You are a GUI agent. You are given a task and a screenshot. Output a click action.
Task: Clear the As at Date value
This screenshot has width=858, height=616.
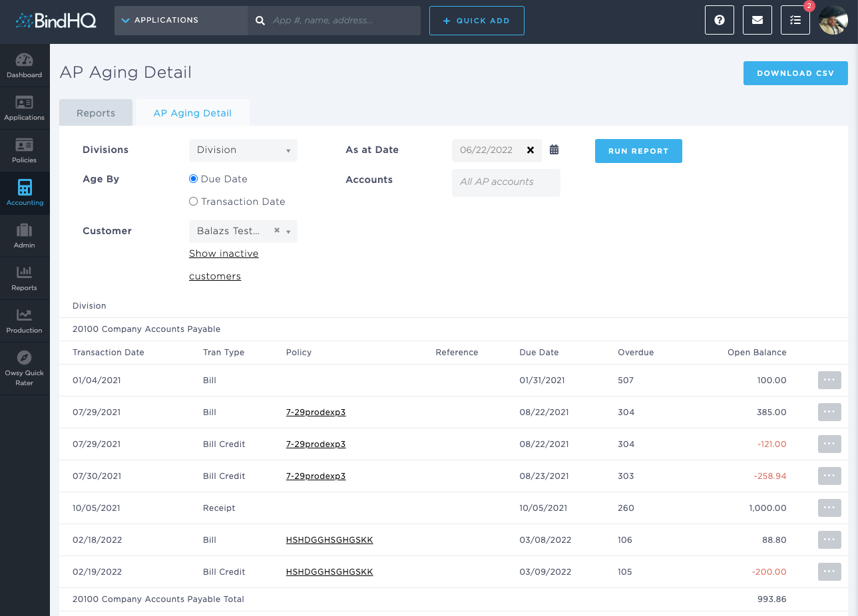coord(531,150)
